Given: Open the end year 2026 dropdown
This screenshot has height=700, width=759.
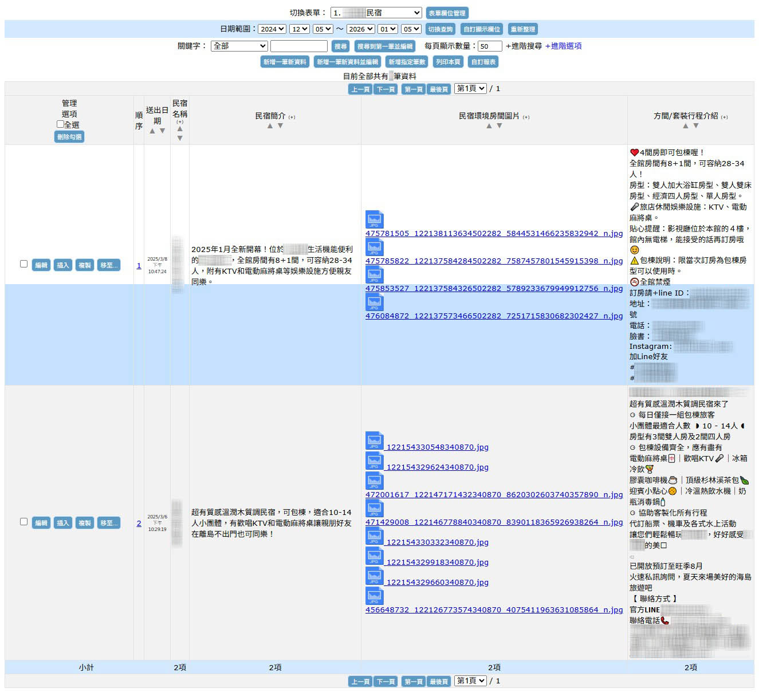Looking at the screenshot, I should (361, 29).
